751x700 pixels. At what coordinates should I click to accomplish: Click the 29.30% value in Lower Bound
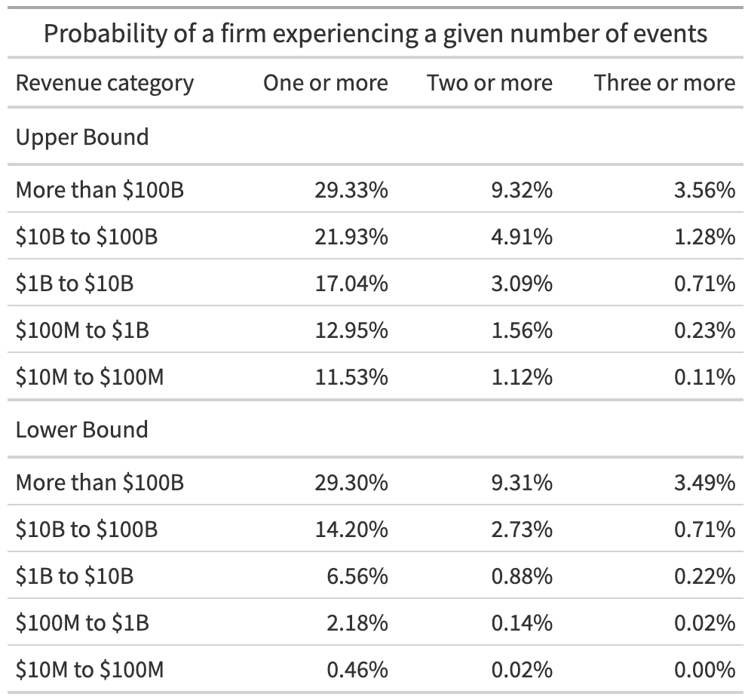[351, 483]
